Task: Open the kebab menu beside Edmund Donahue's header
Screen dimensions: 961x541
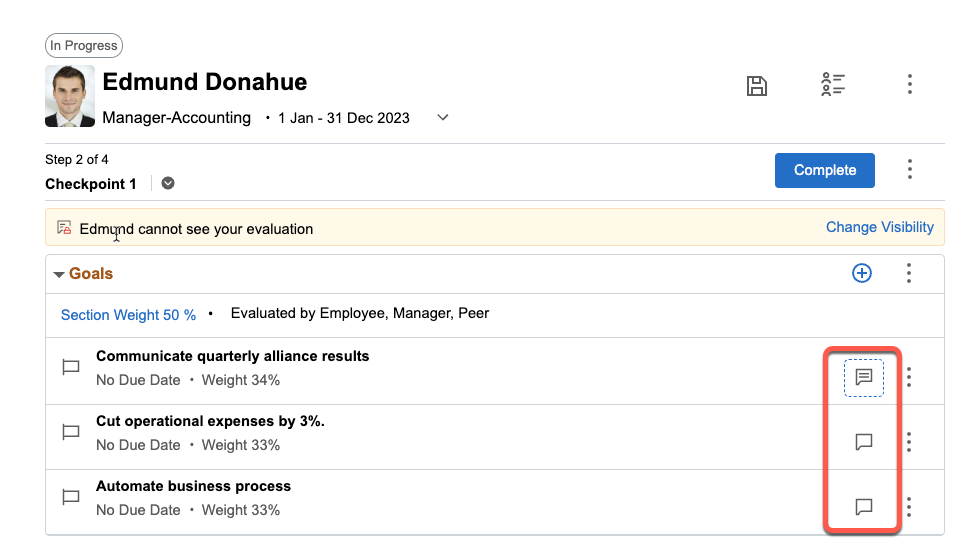Action: click(x=909, y=84)
